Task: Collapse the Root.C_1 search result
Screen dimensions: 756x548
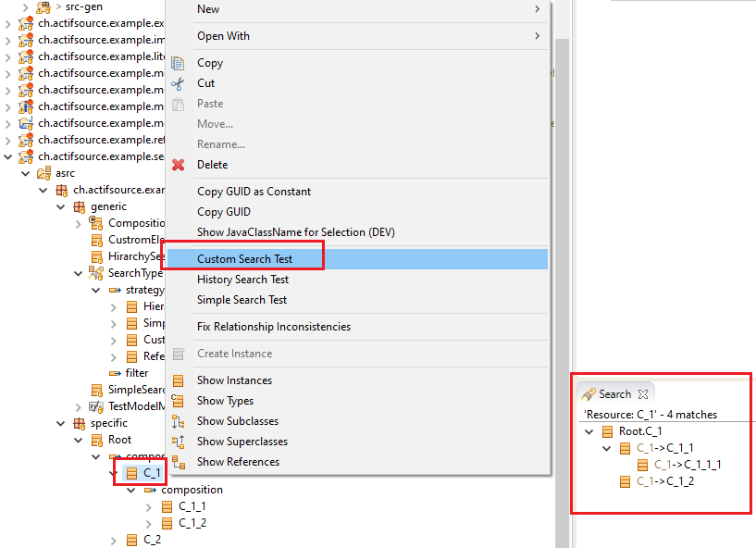Action: tap(589, 431)
